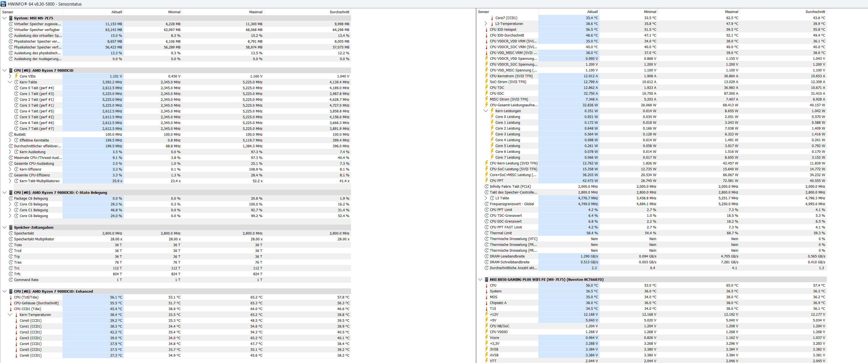
Task: Click the left Maximal column header
Action: 255,12
